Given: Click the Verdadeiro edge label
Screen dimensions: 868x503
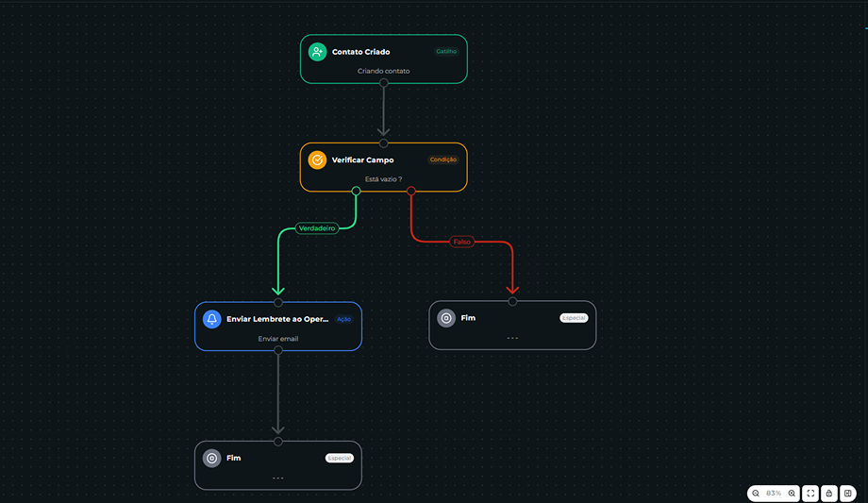Looking at the screenshot, I should point(317,228).
